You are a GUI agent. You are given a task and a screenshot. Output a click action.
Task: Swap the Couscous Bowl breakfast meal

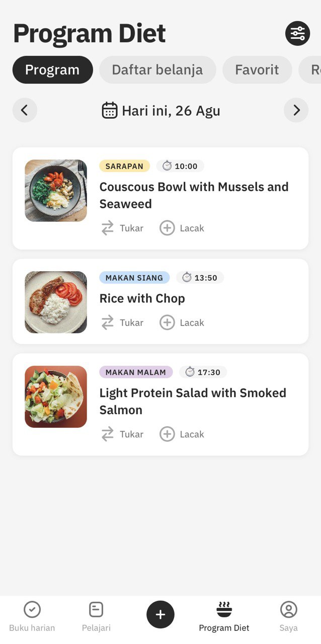(x=122, y=228)
